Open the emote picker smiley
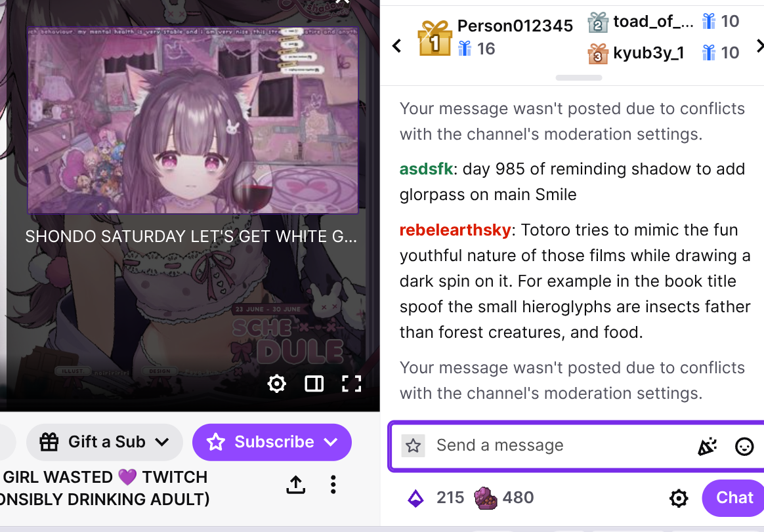This screenshot has height=532, width=764. [x=744, y=446]
